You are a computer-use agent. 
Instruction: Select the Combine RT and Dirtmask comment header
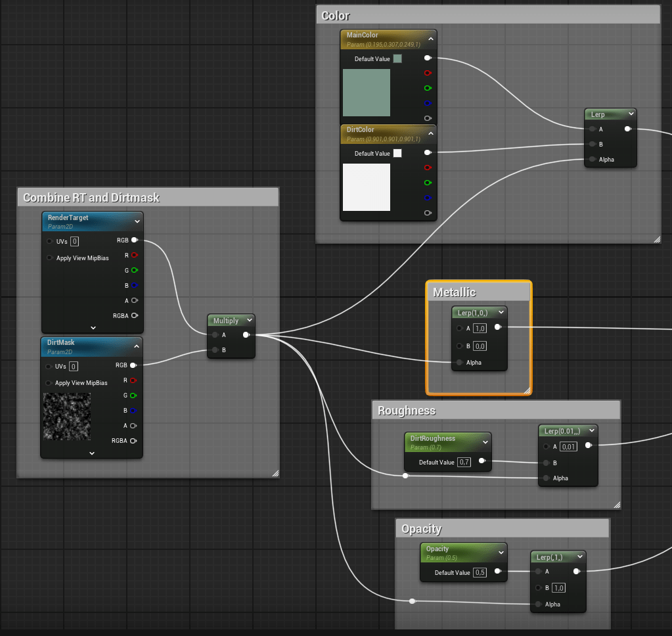[x=91, y=197]
